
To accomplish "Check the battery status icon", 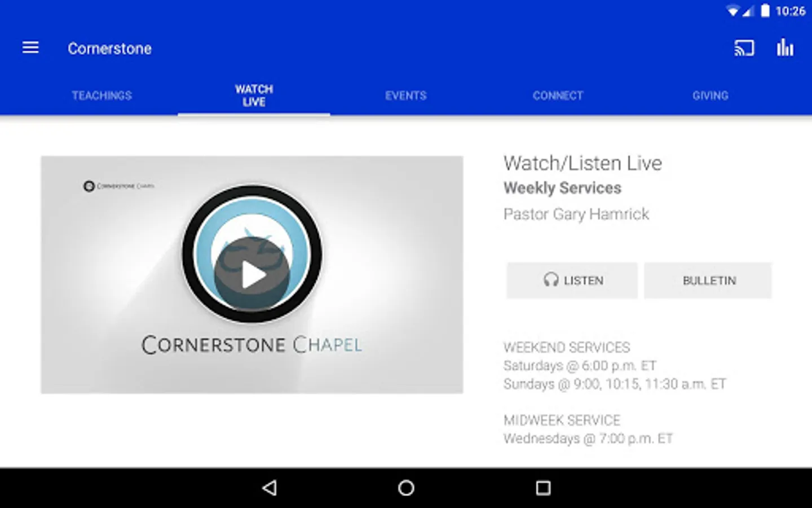I will click(x=765, y=11).
